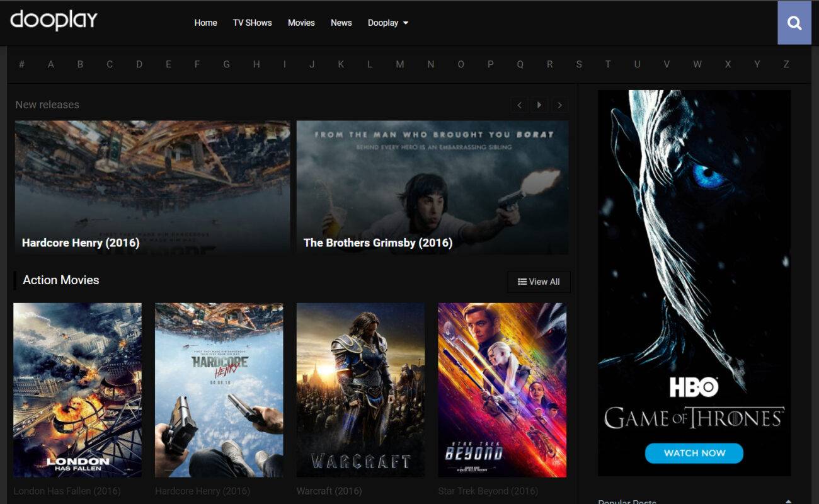Filter titles by letter U

click(637, 64)
